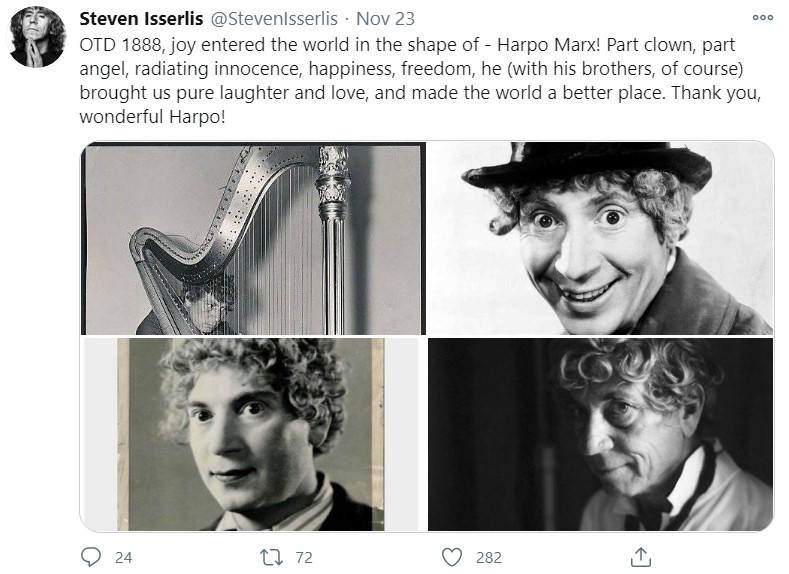Viewport: 789px width, 574px height.
Task: Open the sepia curly-haired portrait photo
Action: pyautogui.click(x=252, y=434)
